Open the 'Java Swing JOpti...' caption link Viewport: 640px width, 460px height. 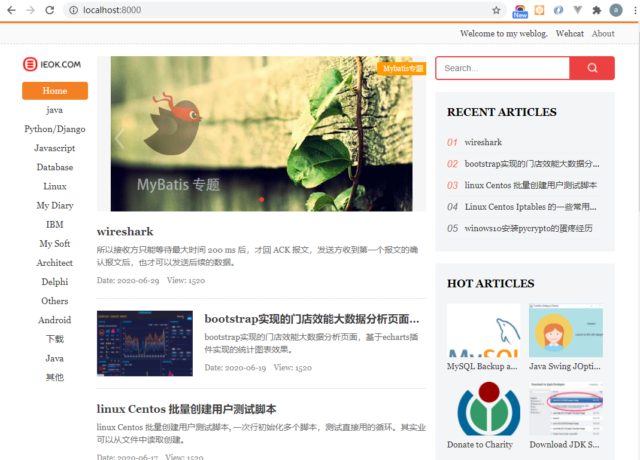click(565, 367)
